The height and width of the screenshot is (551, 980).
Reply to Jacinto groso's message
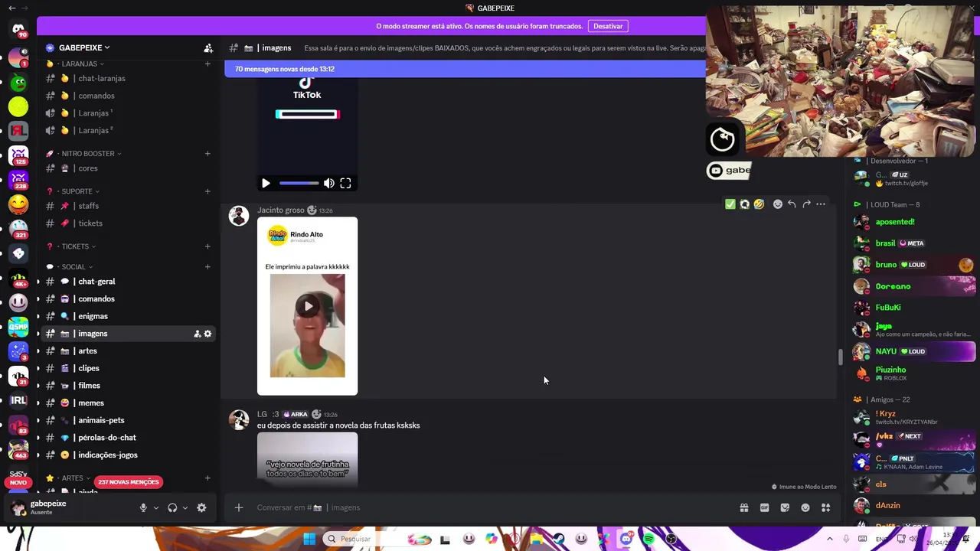792,204
